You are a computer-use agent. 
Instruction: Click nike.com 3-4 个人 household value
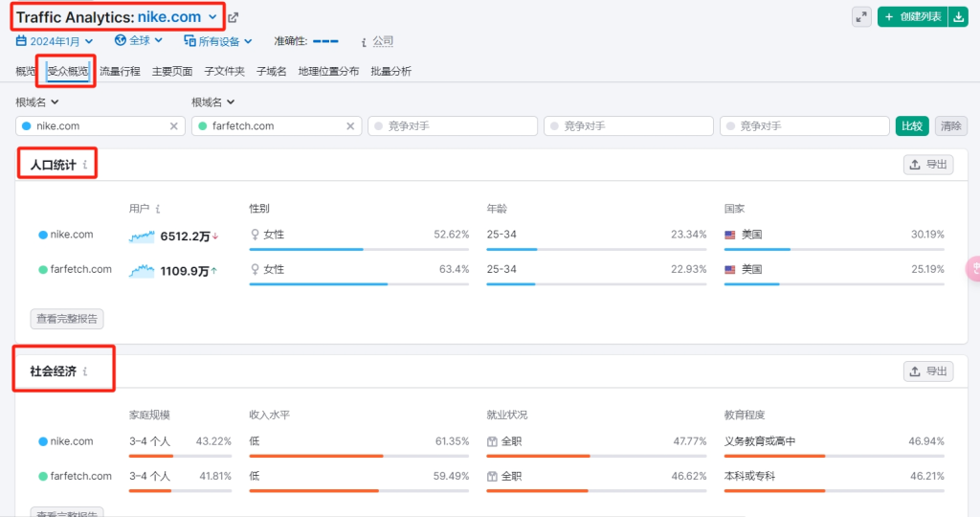click(149, 441)
